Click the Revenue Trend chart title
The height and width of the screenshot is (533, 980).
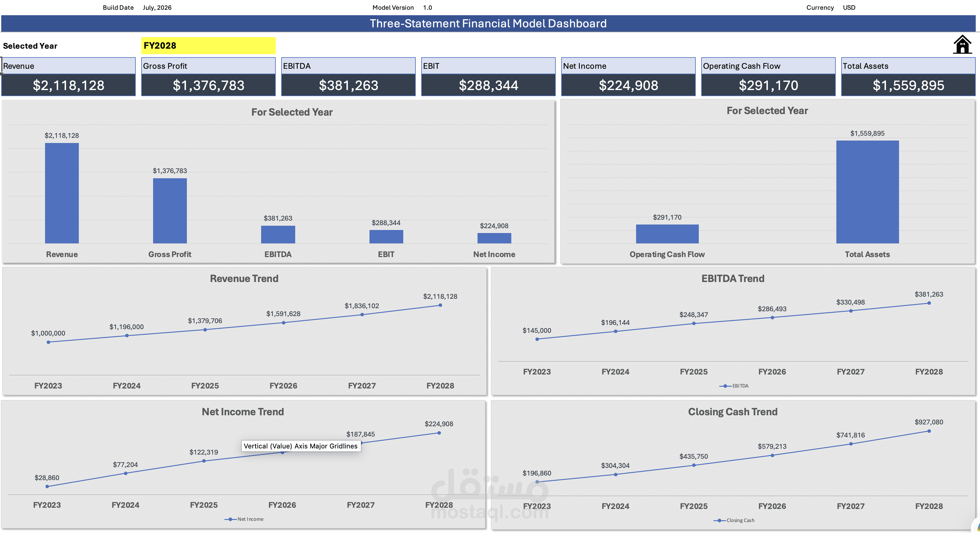(x=244, y=279)
